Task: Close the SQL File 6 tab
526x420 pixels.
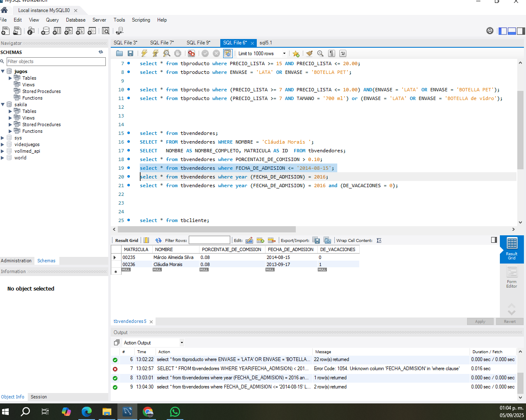Action: (x=252, y=43)
